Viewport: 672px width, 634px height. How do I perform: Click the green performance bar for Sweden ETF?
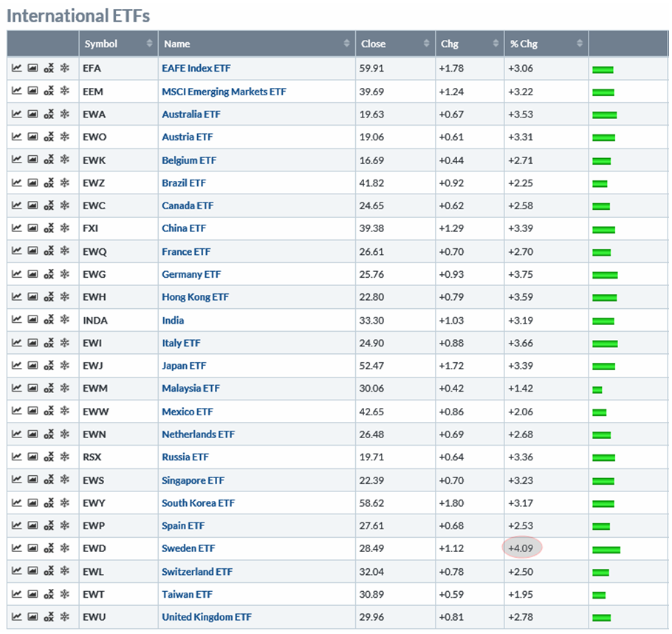click(x=606, y=549)
